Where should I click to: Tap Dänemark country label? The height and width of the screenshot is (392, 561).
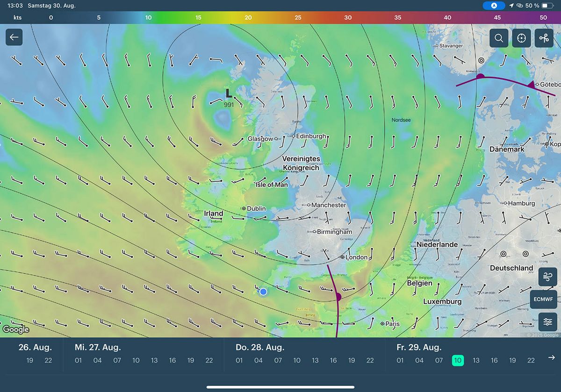pyautogui.click(x=507, y=149)
